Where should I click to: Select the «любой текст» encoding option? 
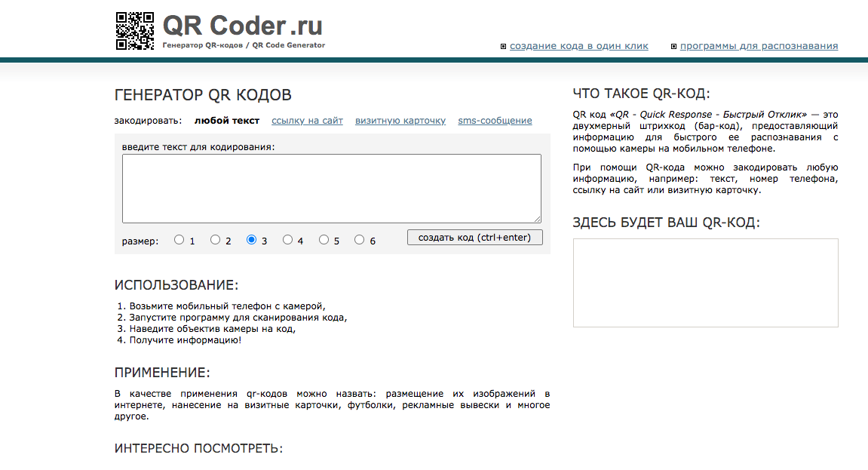click(227, 121)
